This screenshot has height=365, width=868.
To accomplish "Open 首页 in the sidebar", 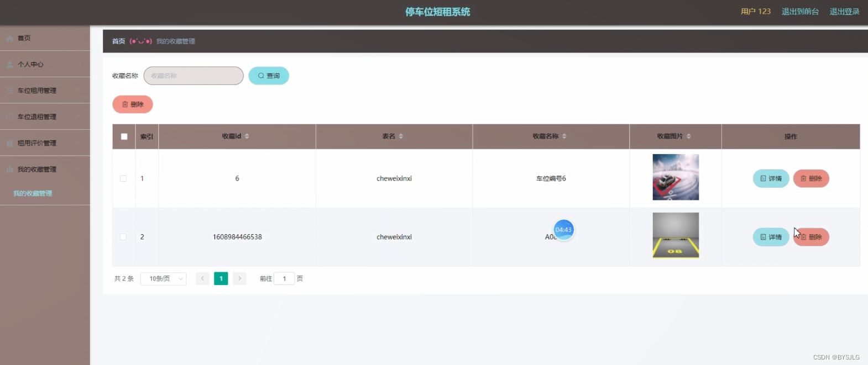I will (45, 38).
